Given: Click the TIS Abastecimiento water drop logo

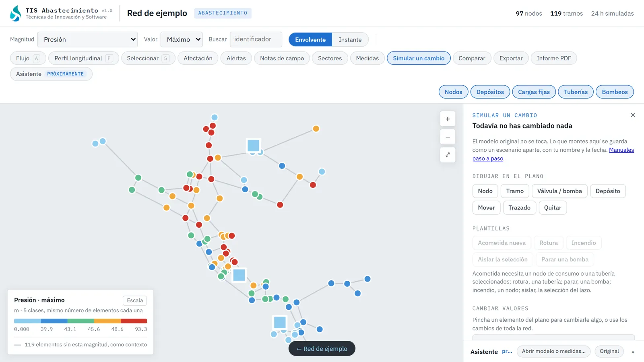Looking at the screenshot, I should (16, 13).
